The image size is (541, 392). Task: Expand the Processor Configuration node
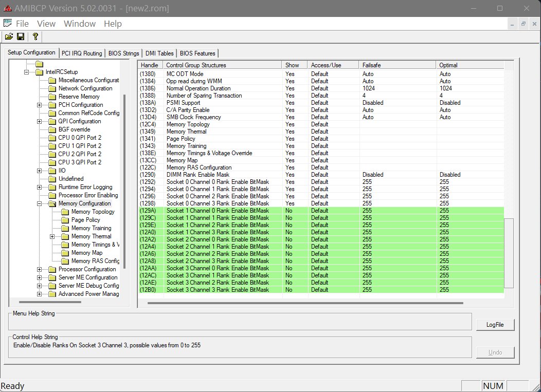(39, 269)
